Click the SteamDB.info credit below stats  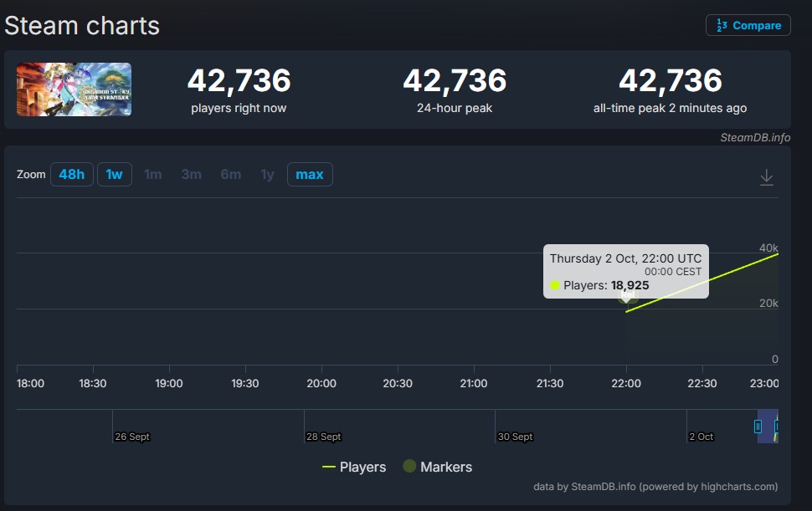(755, 137)
